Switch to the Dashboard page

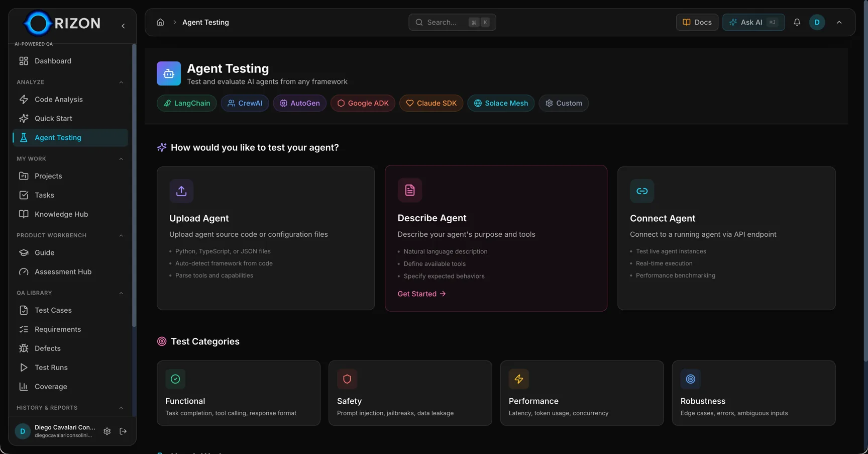click(52, 61)
